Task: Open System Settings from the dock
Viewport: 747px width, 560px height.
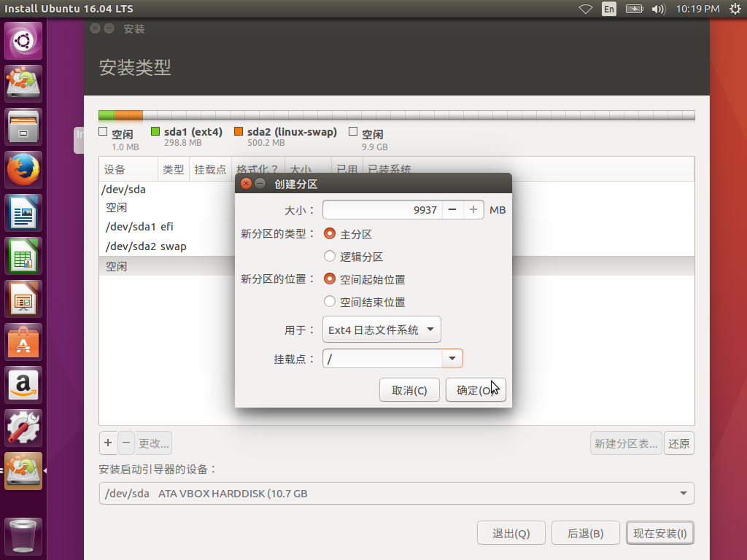Action: click(23, 427)
